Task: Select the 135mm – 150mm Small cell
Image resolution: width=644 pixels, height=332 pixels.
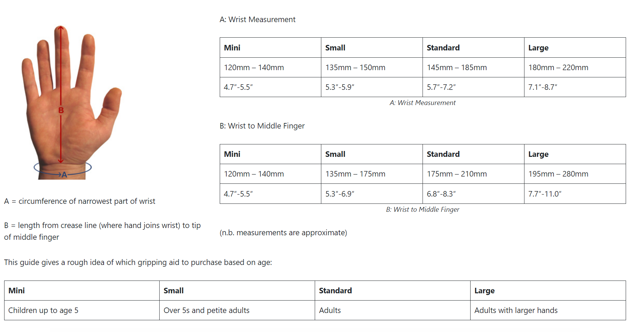Action: [x=355, y=68]
